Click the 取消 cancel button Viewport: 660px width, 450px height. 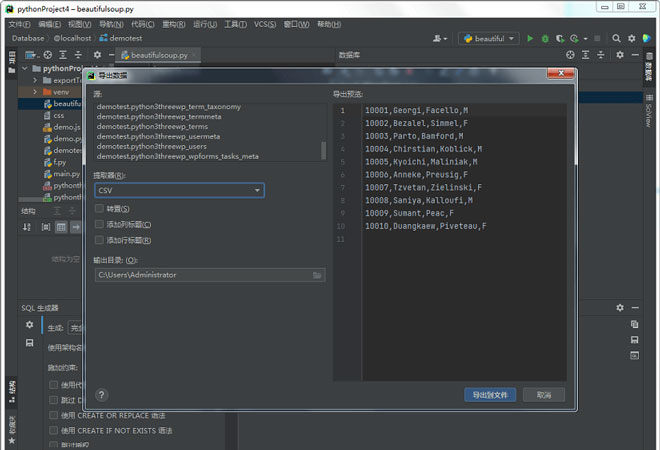[544, 395]
